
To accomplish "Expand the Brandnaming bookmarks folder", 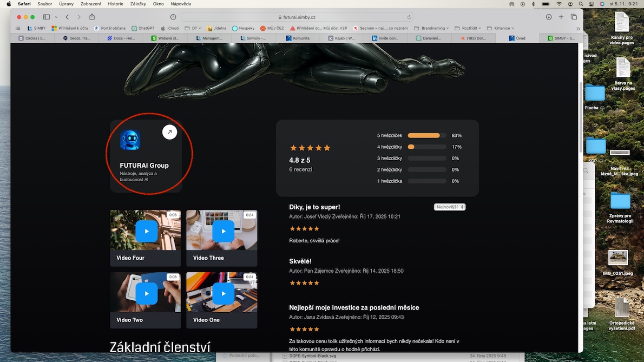I will [x=431, y=28].
